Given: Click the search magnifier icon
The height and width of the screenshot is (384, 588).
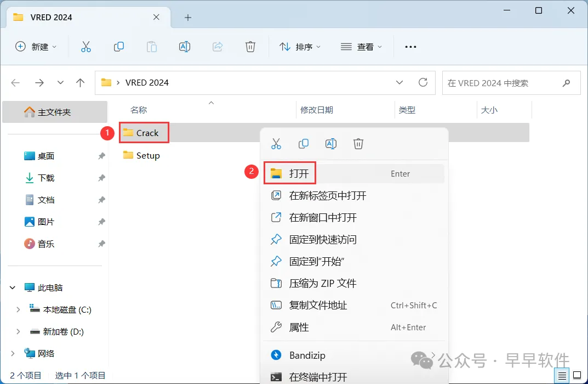Looking at the screenshot, I should 566,83.
